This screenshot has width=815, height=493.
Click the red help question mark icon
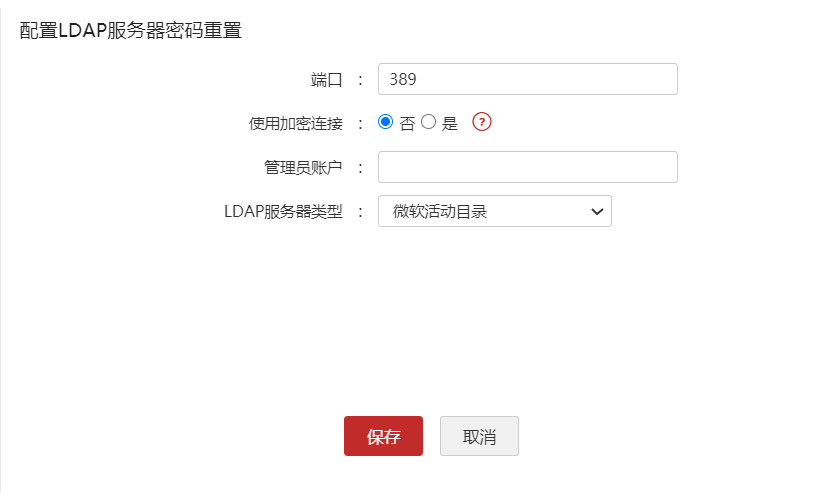[482, 122]
